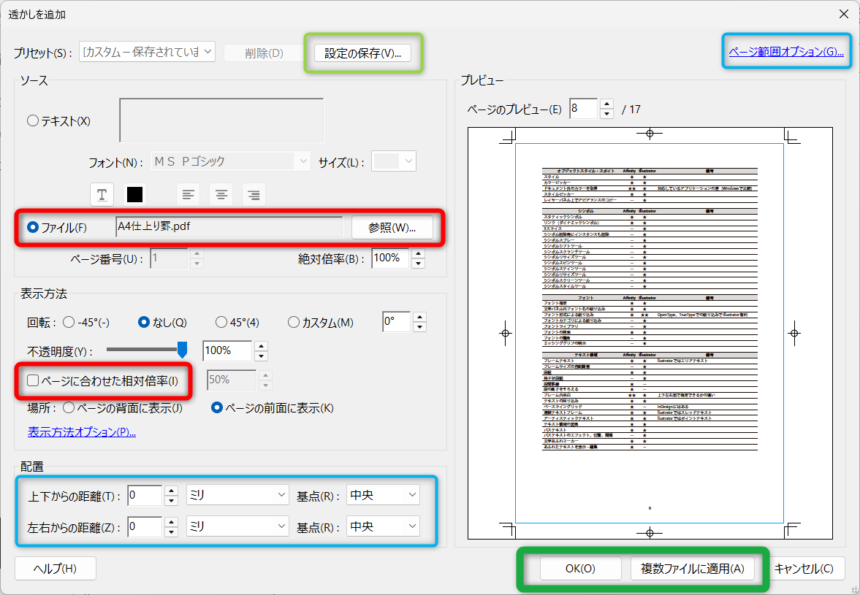Select the align right icon

pyautogui.click(x=254, y=193)
